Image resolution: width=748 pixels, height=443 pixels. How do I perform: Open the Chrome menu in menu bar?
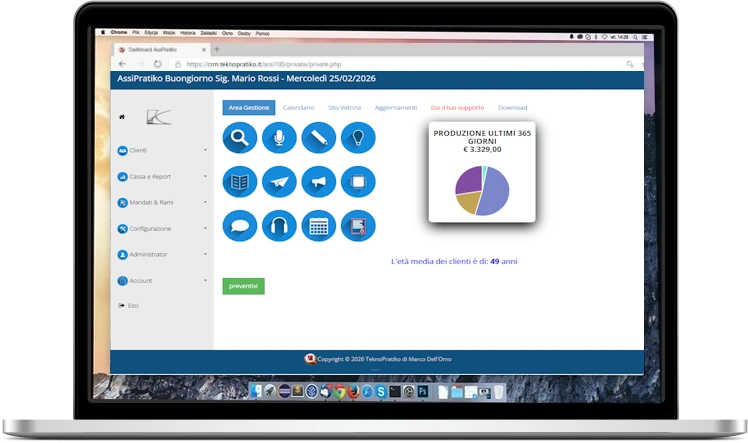tap(119, 32)
